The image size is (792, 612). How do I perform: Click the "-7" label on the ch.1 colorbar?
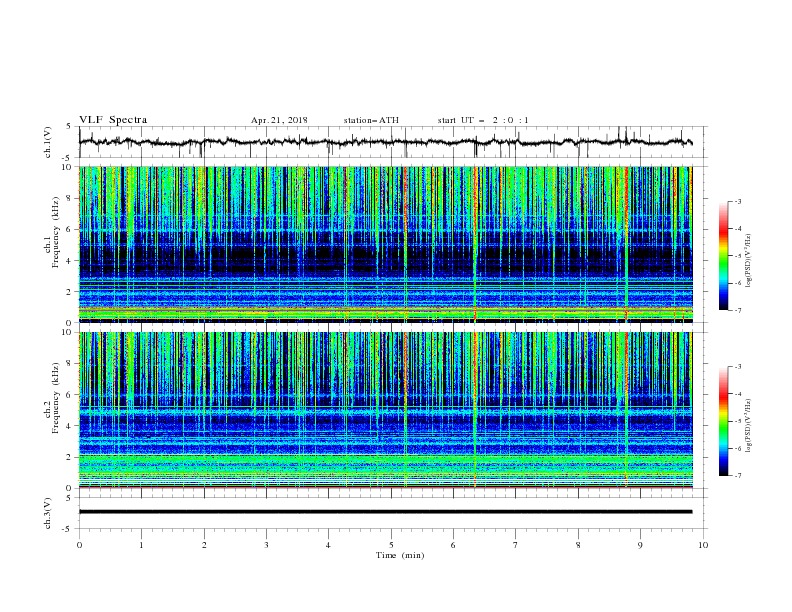point(737,311)
